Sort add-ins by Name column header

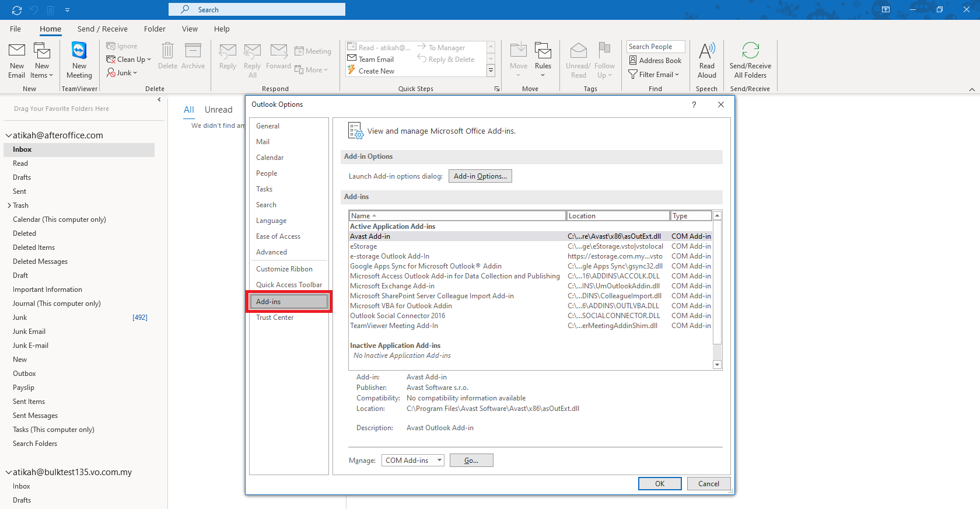[457, 216]
